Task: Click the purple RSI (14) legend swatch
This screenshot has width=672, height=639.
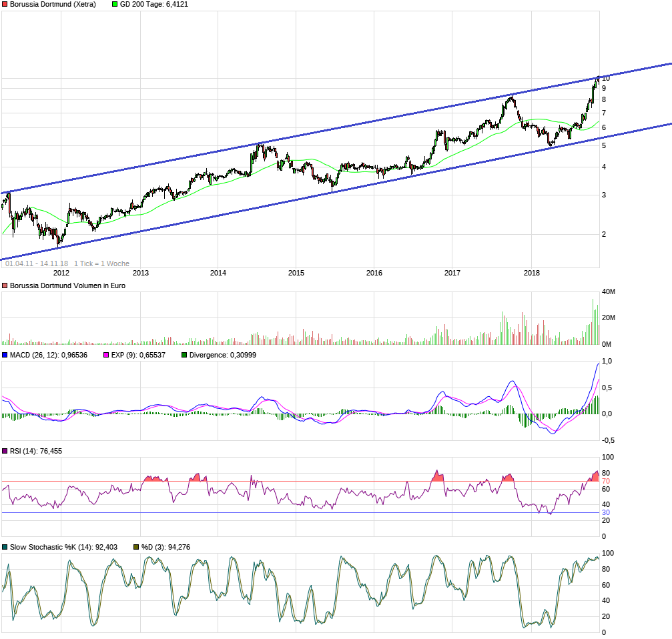Action: click(5, 451)
